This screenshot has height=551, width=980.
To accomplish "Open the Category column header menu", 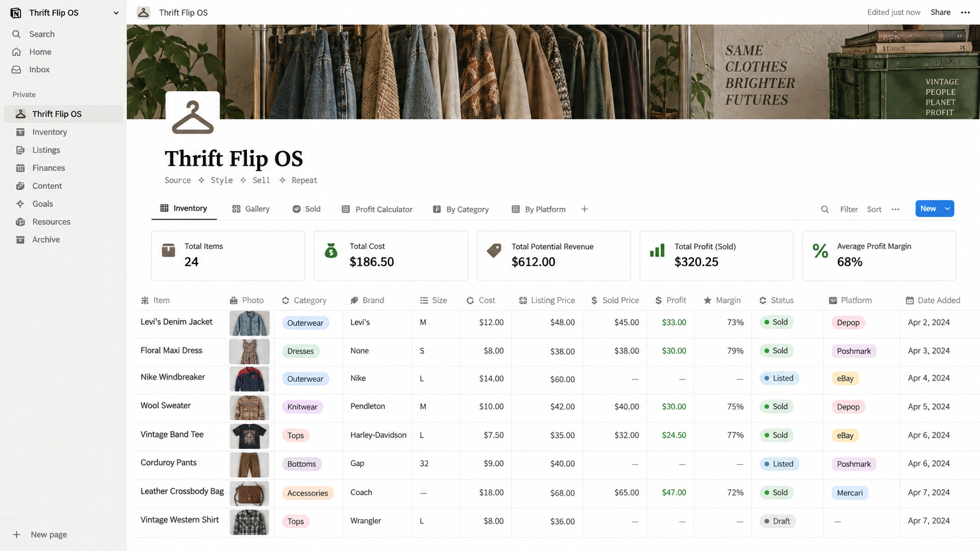I will pos(304,300).
